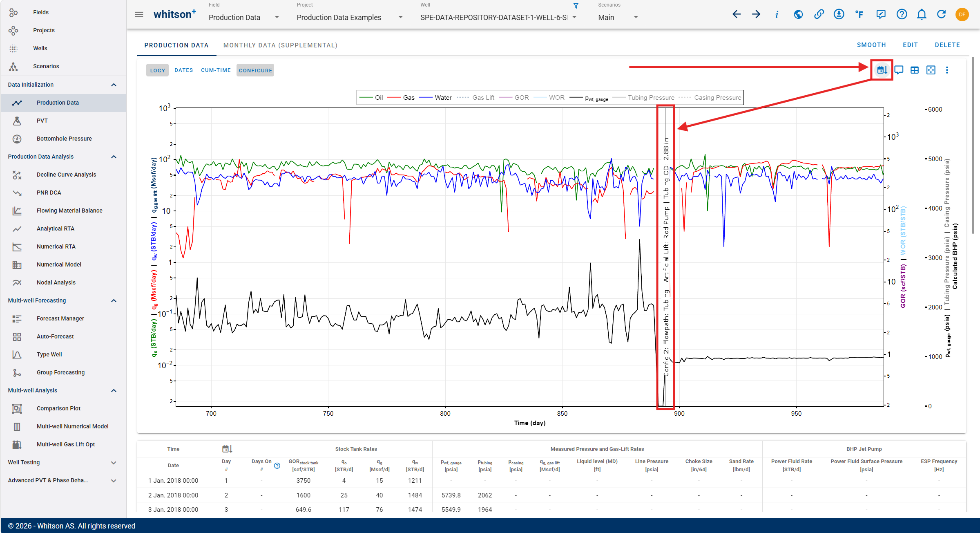
Task: Click the DELETE button
Action: point(947,45)
